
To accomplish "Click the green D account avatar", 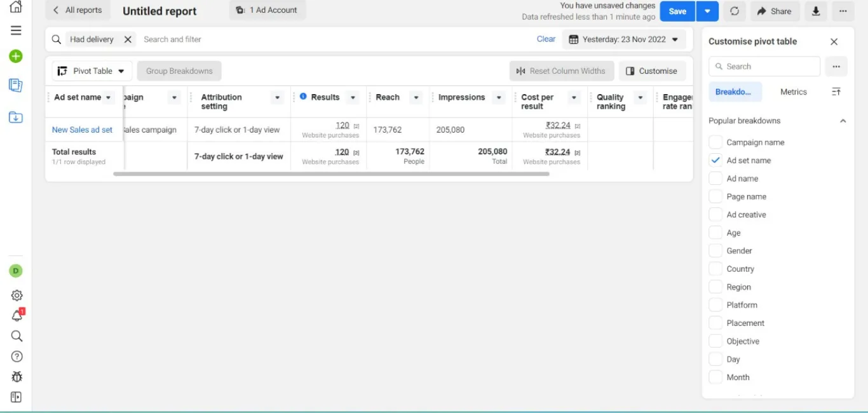I will click(x=16, y=271).
